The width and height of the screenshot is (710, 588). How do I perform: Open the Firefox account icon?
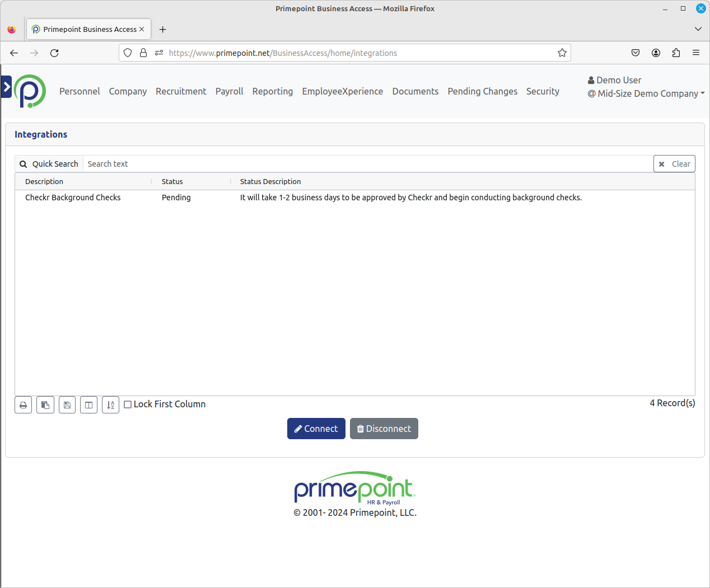(x=656, y=53)
